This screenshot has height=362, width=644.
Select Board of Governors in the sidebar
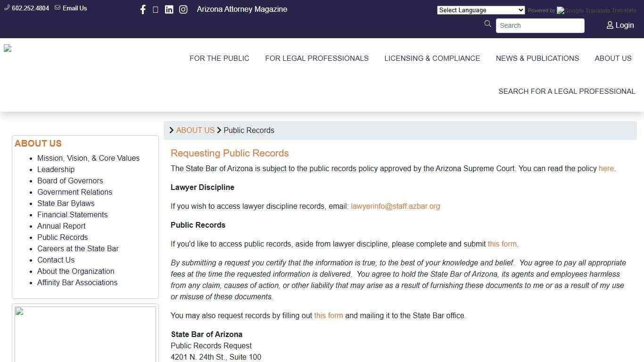point(70,181)
